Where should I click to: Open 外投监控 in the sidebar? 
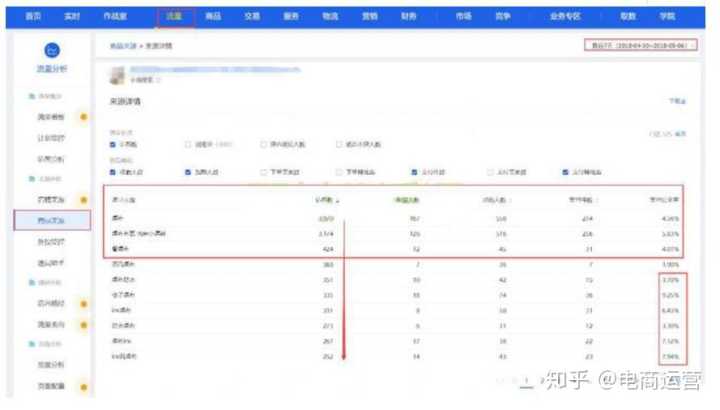51,242
